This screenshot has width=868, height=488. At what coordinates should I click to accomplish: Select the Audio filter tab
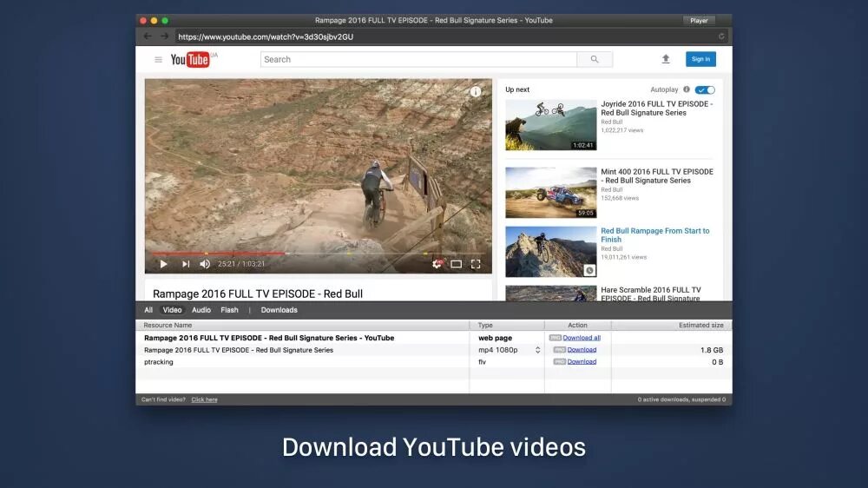pos(201,310)
